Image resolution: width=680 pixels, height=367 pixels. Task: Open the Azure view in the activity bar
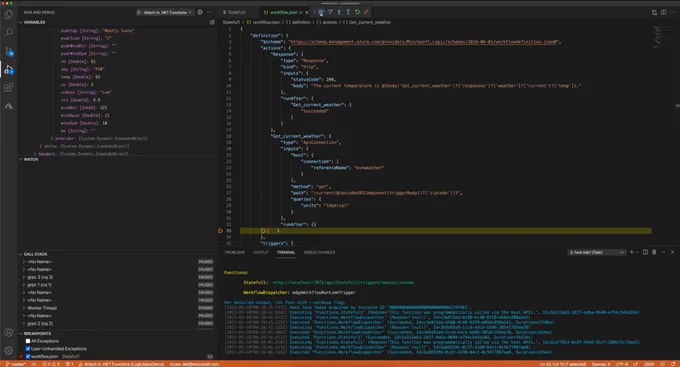pyautogui.click(x=9, y=106)
